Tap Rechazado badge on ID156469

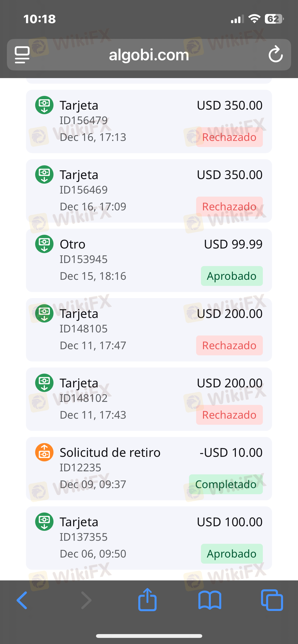(229, 207)
